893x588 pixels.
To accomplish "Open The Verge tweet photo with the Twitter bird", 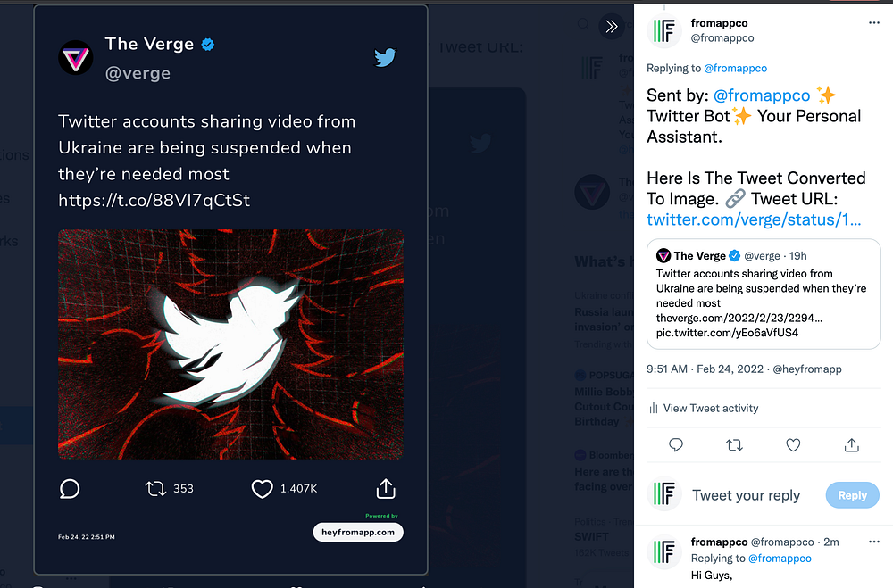I will point(230,344).
